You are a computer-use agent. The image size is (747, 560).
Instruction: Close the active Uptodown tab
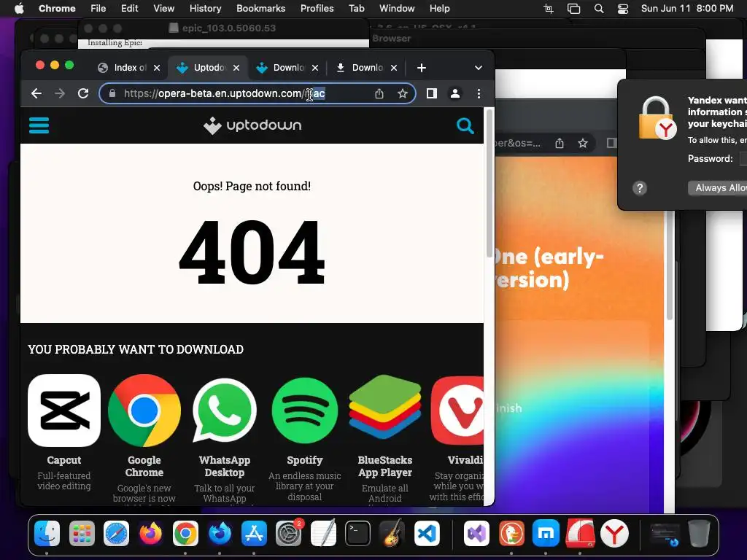tap(236, 68)
